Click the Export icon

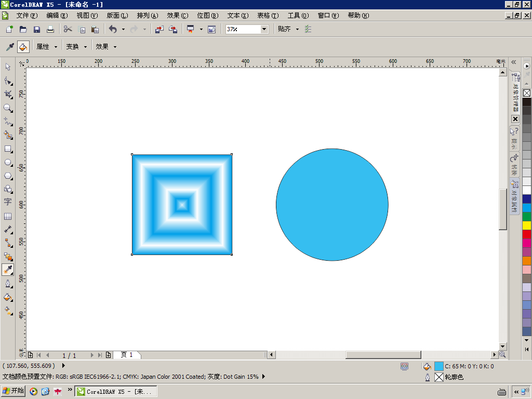(x=173, y=29)
